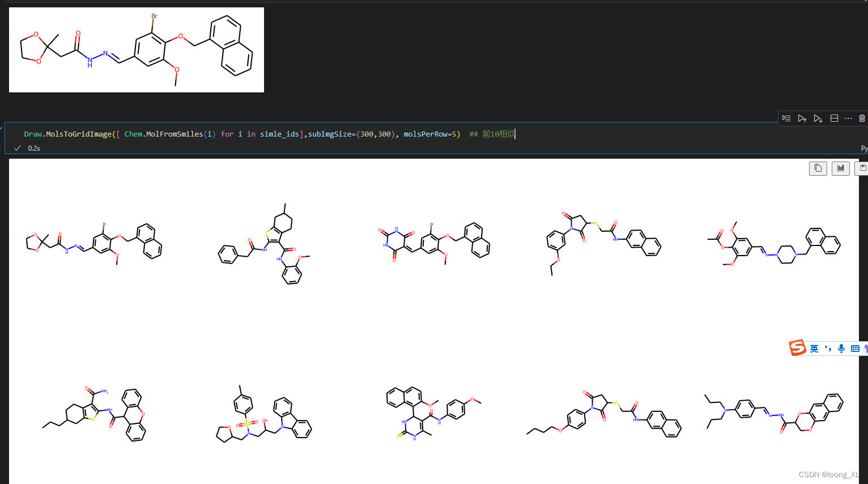Open the Sogou IME menu via its logo
Screen dimensions: 868x484
798,347
